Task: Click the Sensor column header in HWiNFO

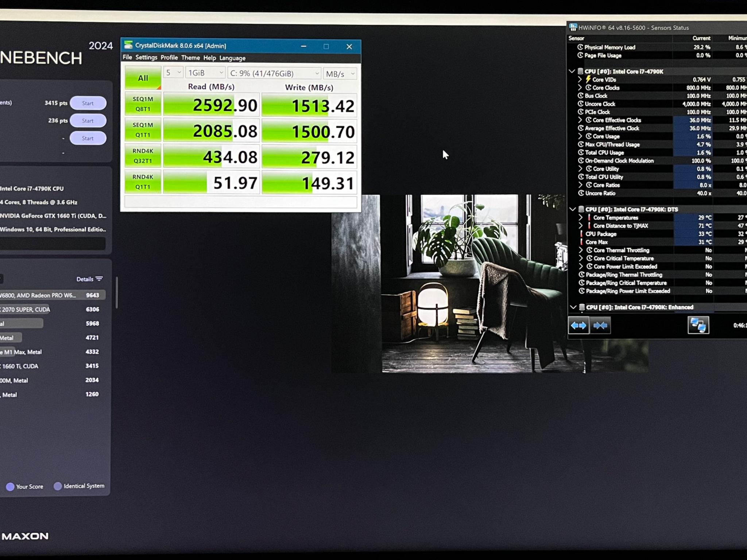Action: (576, 38)
